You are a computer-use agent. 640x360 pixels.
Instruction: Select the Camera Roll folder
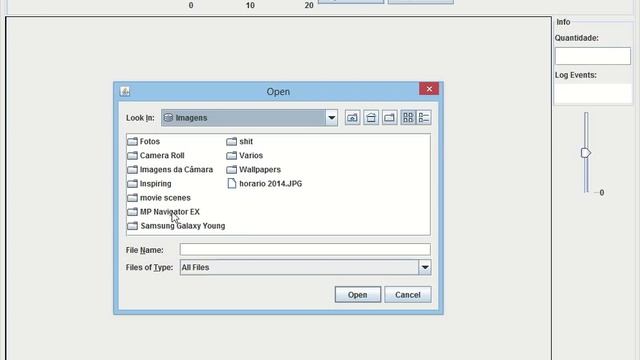pyautogui.click(x=156, y=156)
